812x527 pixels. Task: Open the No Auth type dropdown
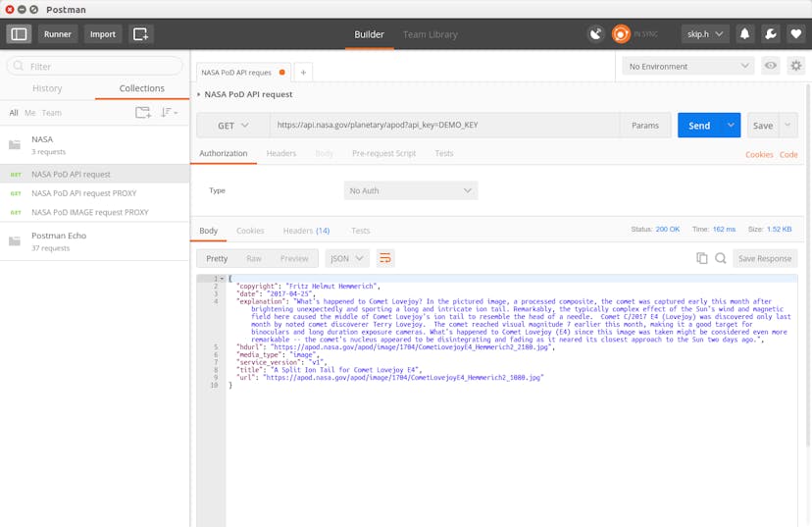tap(411, 190)
